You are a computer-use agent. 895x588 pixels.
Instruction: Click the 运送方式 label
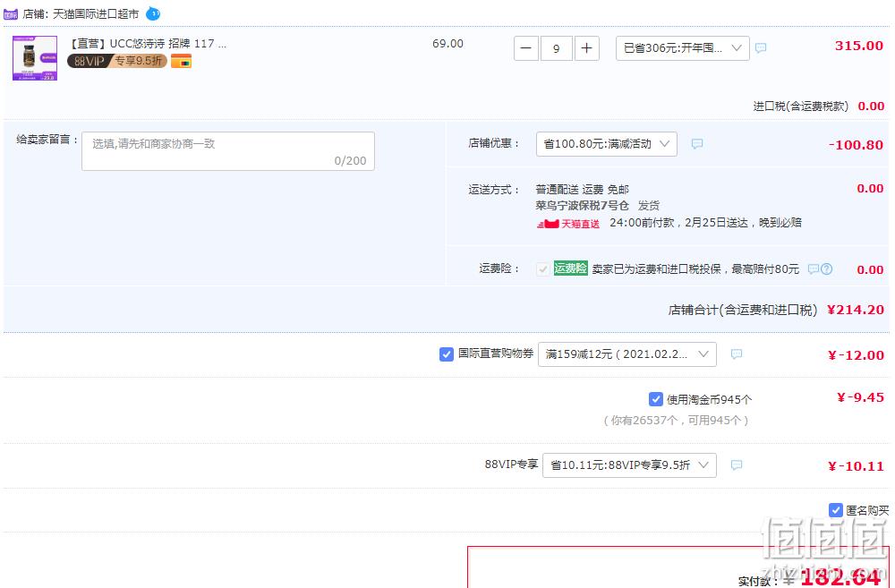(x=494, y=190)
